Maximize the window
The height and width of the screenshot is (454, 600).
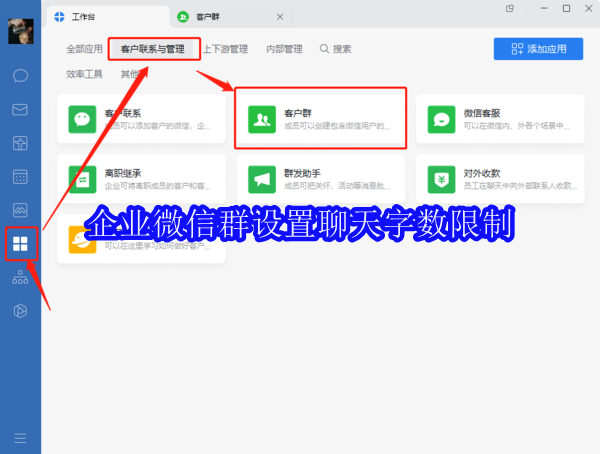[566, 8]
